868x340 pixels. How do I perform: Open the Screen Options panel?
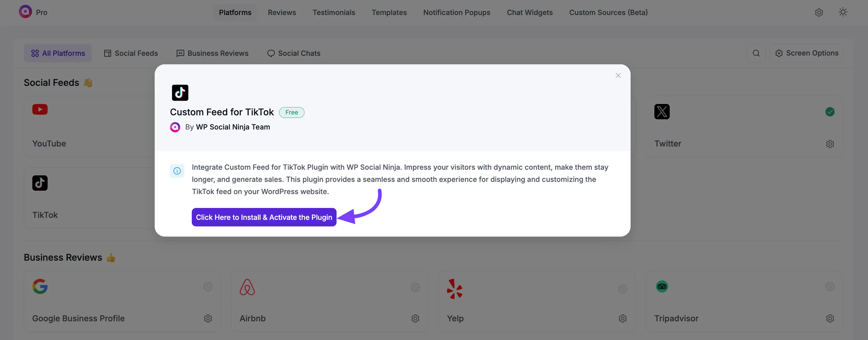pyautogui.click(x=807, y=53)
